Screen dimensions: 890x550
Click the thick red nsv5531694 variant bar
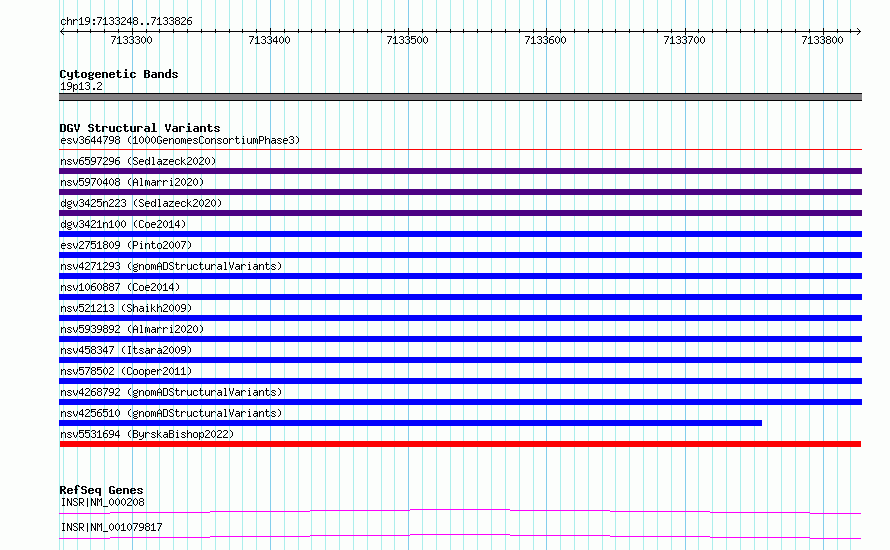pos(460,444)
